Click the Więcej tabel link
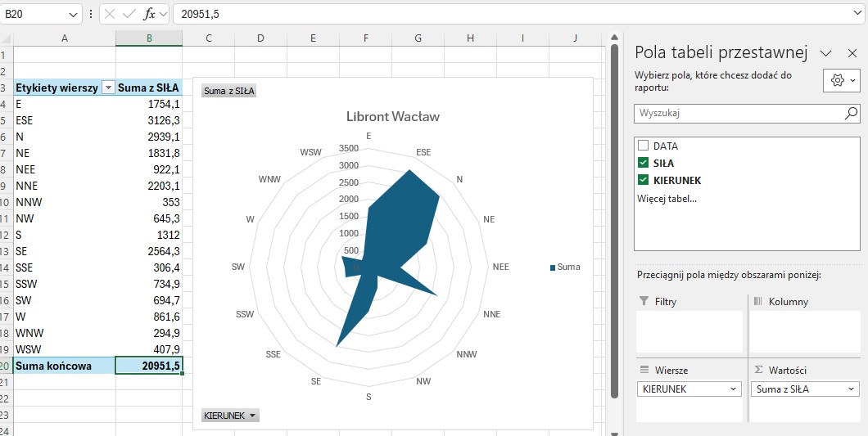The width and height of the screenshot is (868, 436). tap(667, 199)
